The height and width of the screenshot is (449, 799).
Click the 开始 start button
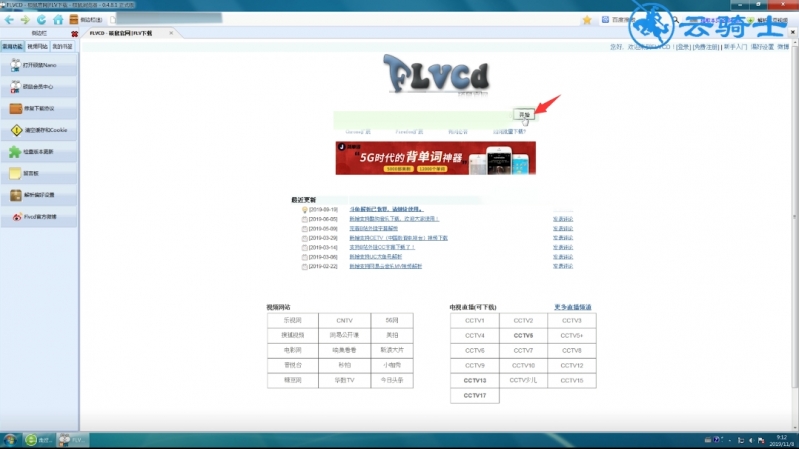coord(524,115)
